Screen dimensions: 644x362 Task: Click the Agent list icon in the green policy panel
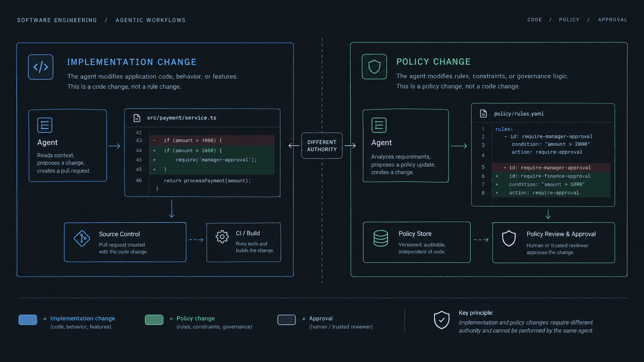point(379,125)
